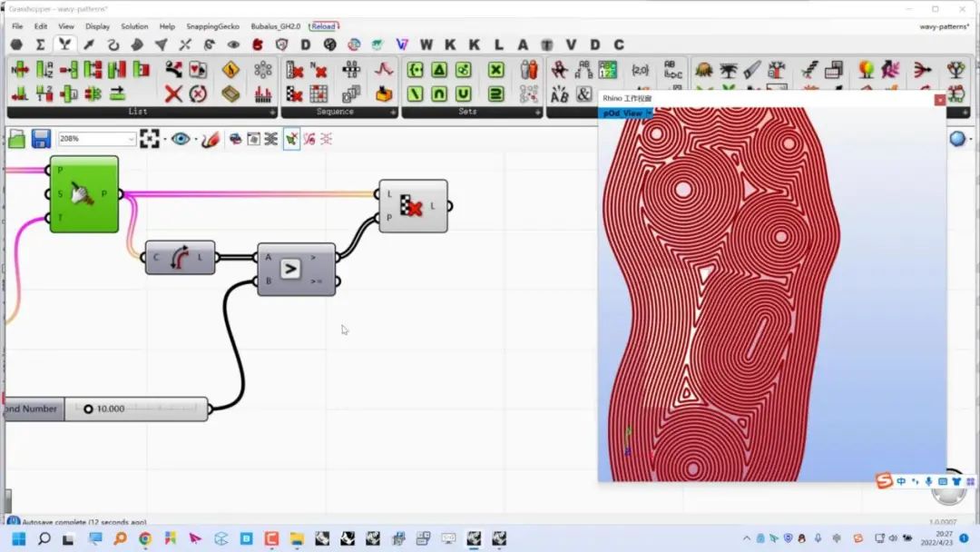Viewport: 980px width, 552px height.
Task: Switch to the V plugin tab
Action: click(571, 45)
